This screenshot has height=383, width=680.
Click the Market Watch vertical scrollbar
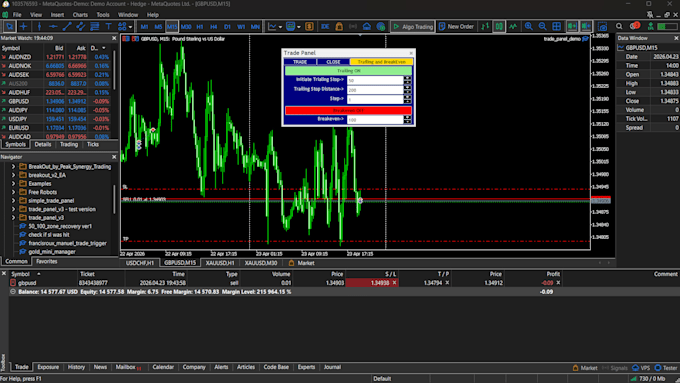(114, 70)
